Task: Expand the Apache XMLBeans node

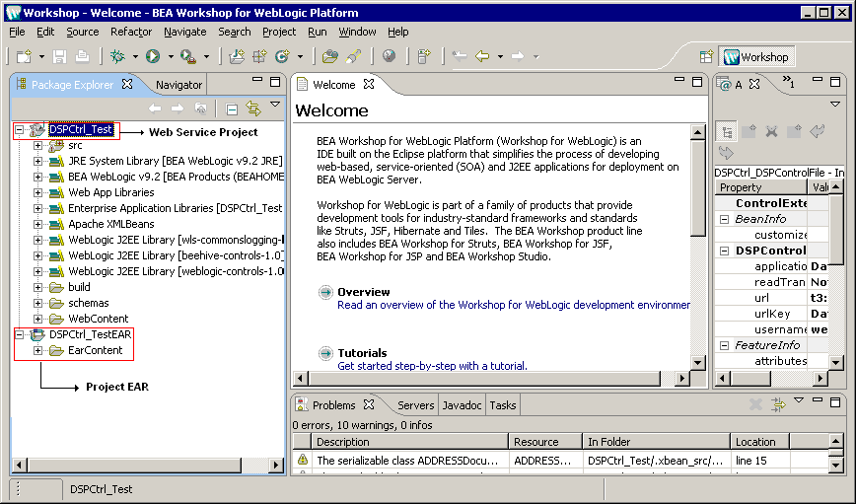Action: pos(37,225)
